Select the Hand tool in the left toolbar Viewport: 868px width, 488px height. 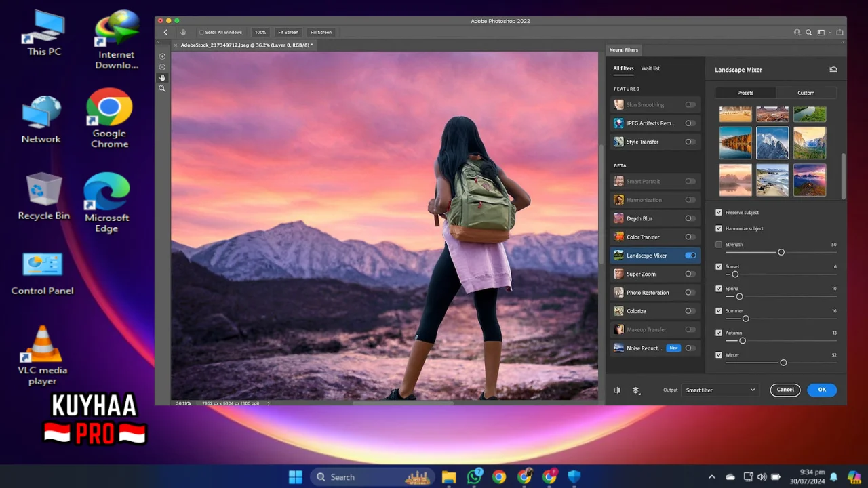[x=162, y=78]
